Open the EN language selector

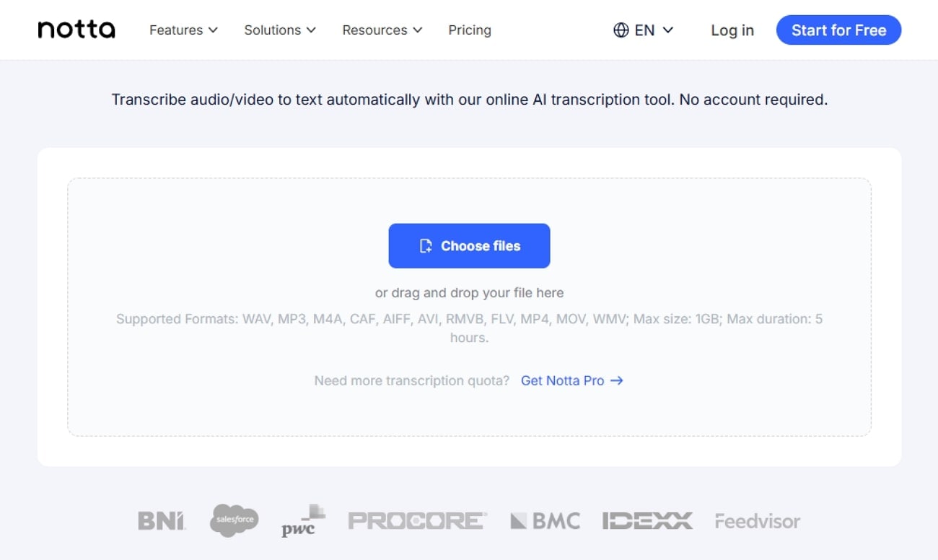click(644, 30)
